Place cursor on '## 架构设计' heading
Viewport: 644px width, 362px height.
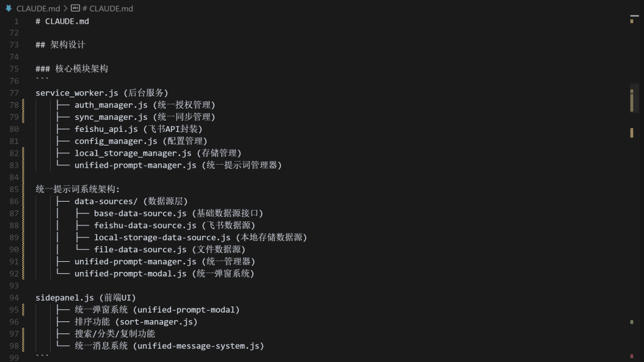tap(60, 45)
